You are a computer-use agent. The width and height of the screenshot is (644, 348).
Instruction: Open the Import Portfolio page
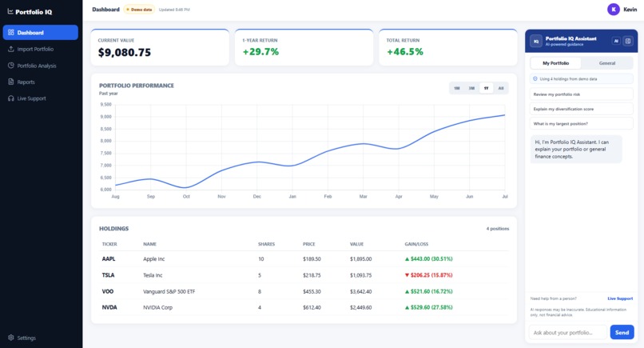click(40, 49)
